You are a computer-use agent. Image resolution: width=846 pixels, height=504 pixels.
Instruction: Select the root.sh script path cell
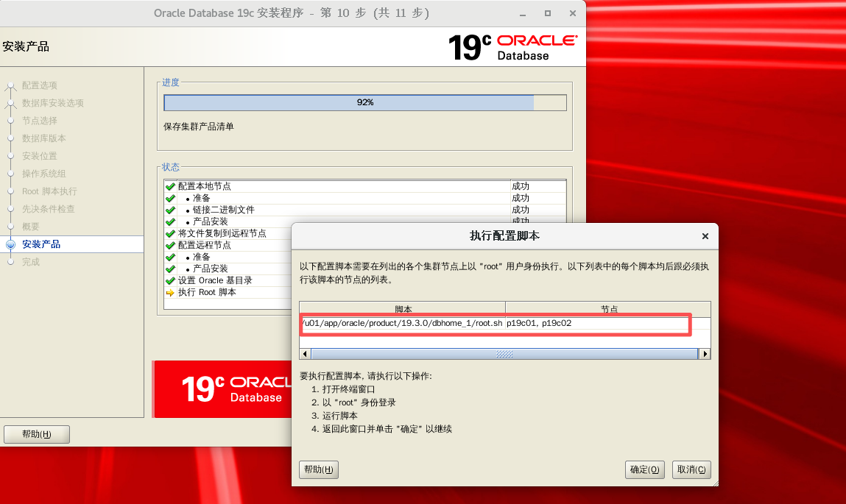(403, 323)
